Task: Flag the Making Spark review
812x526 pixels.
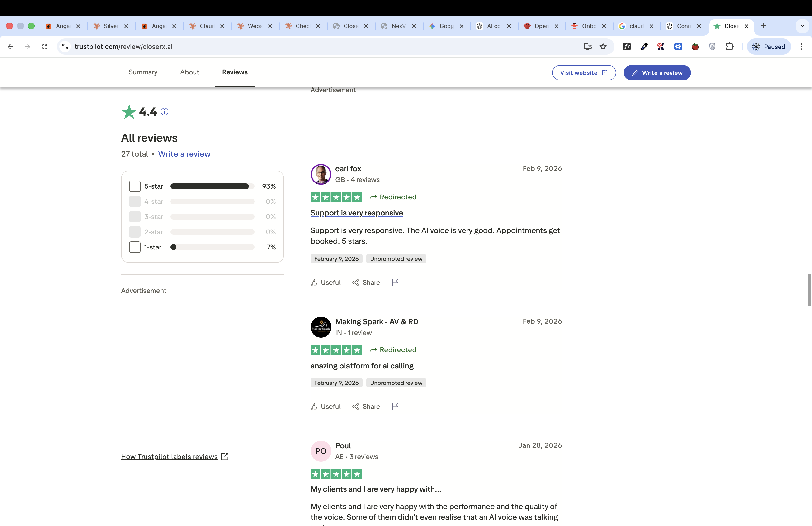Action: click(x=395, y=406)
